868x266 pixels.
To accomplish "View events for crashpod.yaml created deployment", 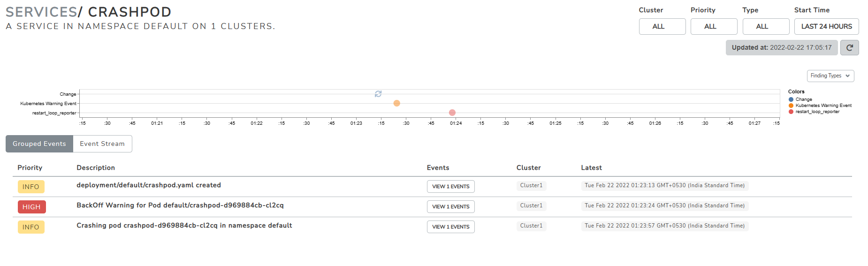I will coord(450,187).
